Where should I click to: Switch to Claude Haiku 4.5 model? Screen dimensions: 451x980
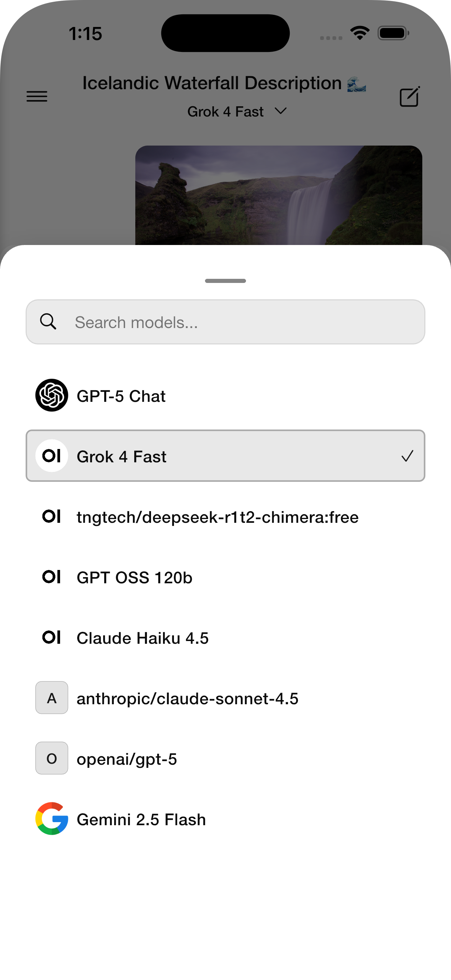point(142,638)
